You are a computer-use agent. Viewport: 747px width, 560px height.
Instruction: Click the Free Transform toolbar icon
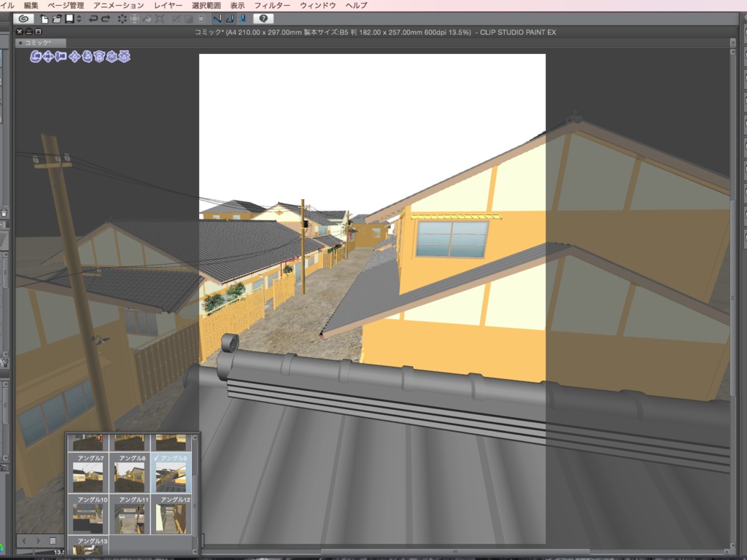[160, 19]
